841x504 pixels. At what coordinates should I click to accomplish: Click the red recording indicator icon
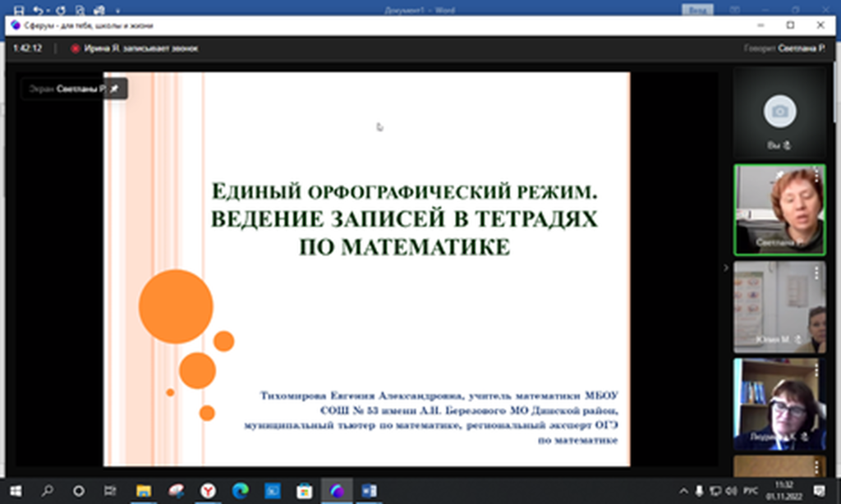pos(75,48)
